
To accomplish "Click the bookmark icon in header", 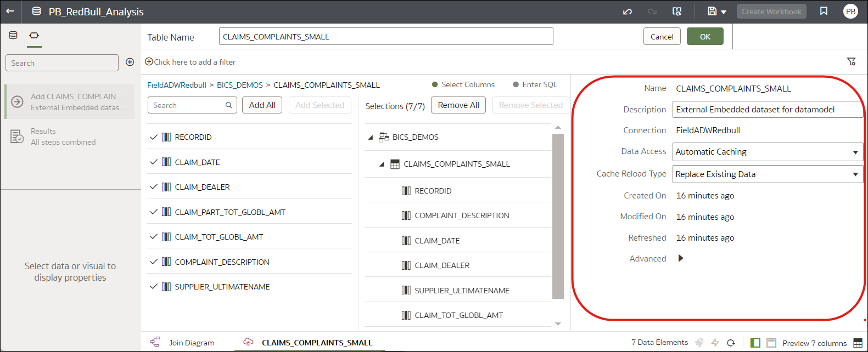I will coord(824,11).
